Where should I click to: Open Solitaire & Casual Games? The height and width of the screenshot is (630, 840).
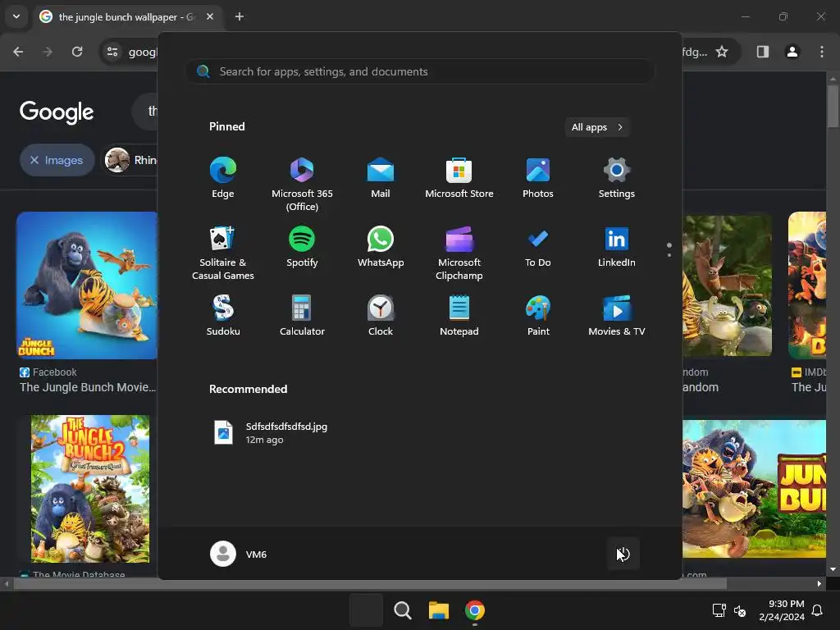[x=223, y=253]
